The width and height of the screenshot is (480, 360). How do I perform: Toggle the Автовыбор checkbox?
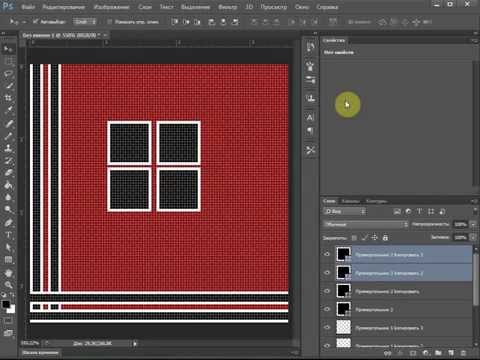pyautogui.click(x=35, y=22)
